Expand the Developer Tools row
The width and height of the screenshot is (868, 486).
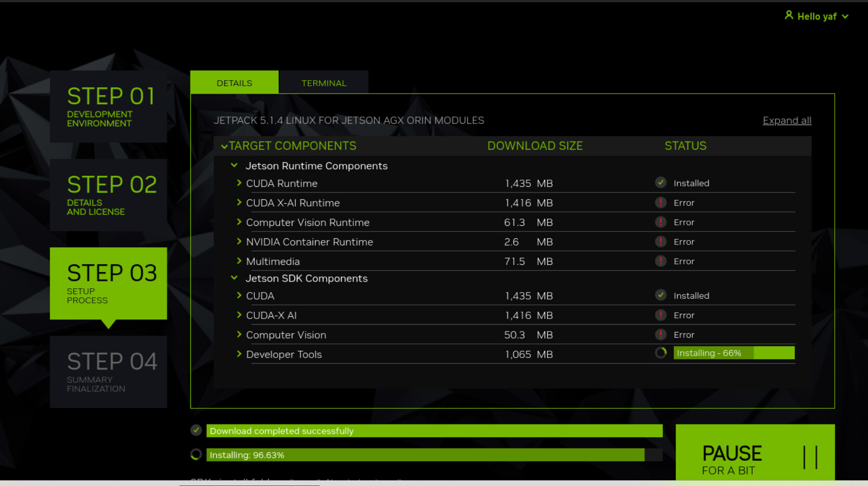(239, 354)
